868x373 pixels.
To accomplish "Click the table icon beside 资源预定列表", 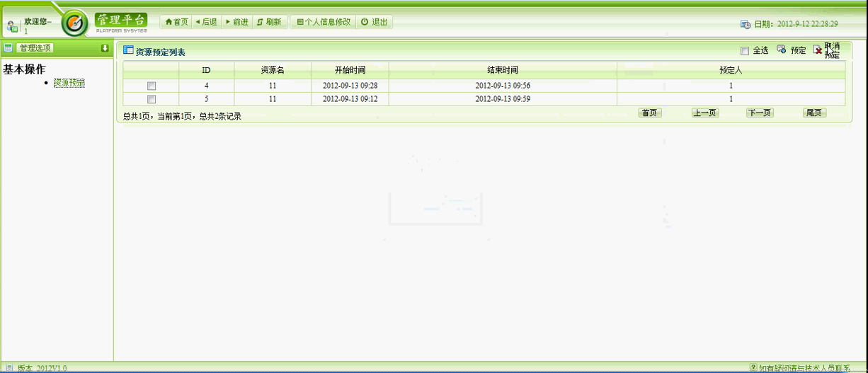I will [x=128, y=50].
